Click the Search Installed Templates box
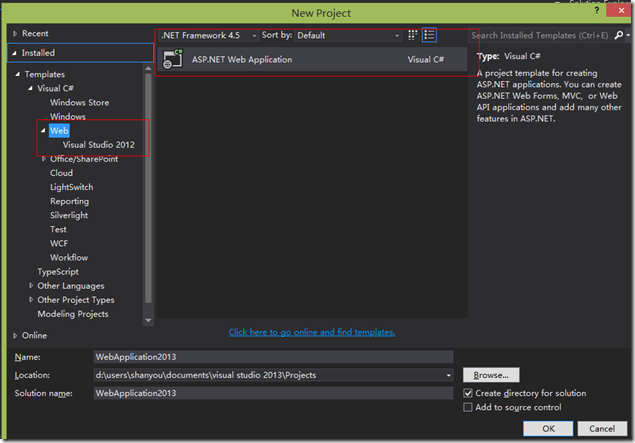This screenshot has width=635, height=443. point(540,35)
